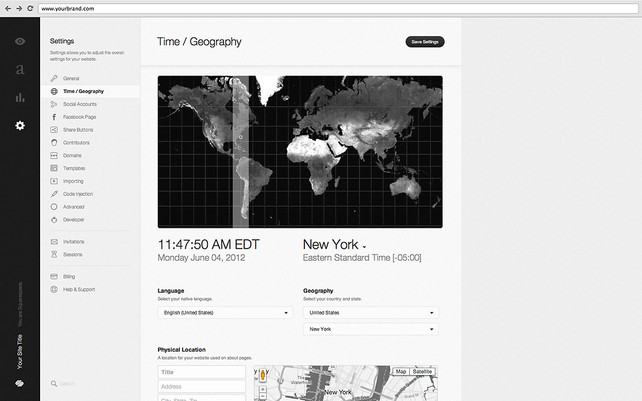642x401 pixels.
Task: Open Share Buttons settings
Action: click(78, 130)
